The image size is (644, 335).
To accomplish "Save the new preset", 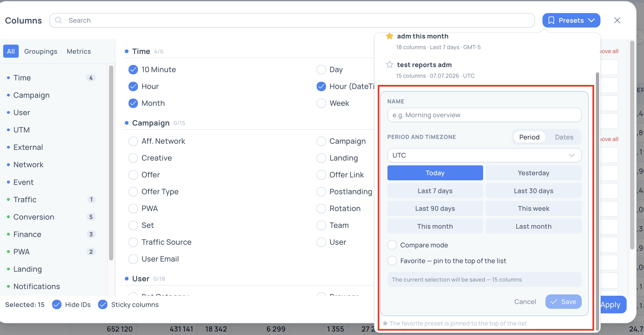I will (x=563, y=302).
